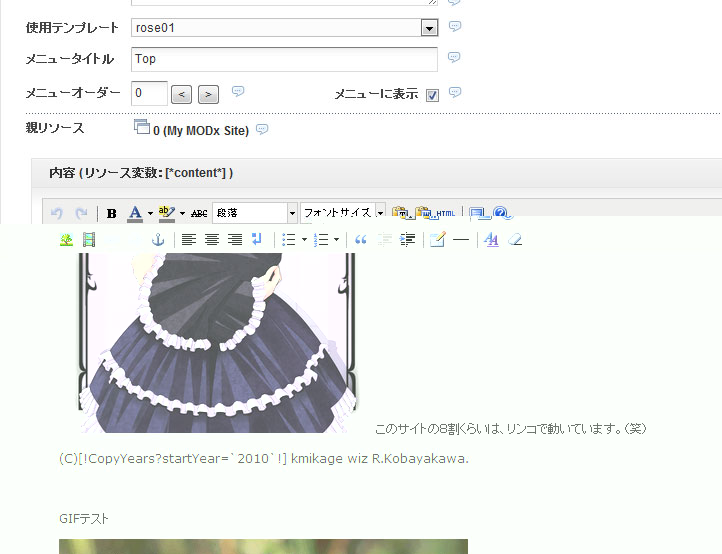Expand the フォントサイズ font size dropdown
722x554 pixels.
(x=380, y=213)
